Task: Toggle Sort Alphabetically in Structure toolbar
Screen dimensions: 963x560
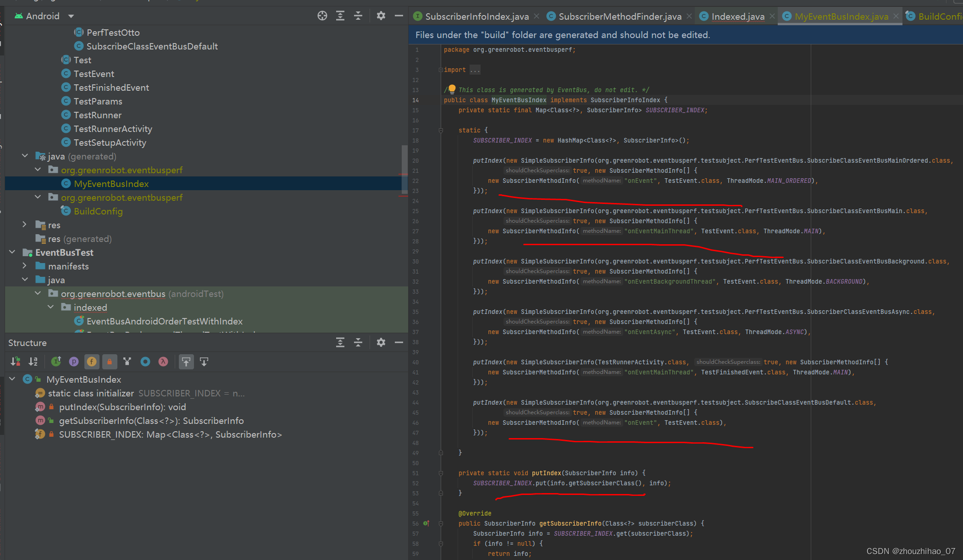Action: 33,362
